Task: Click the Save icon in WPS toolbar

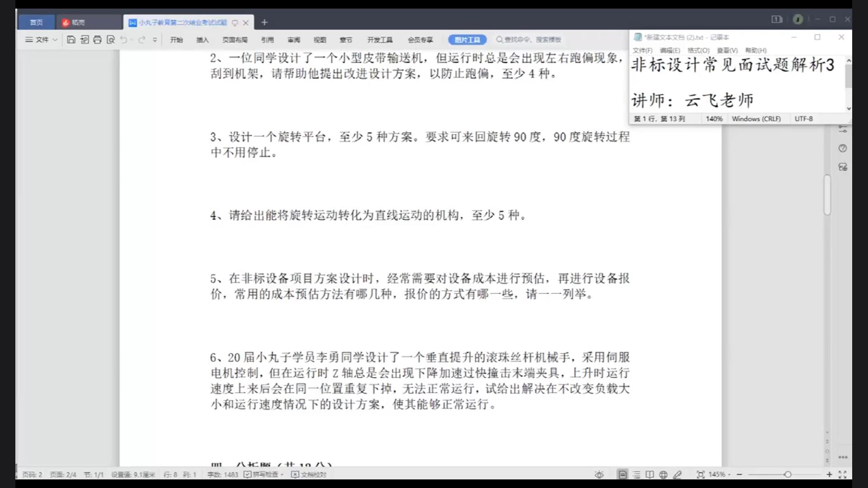Action: click(x=71, y=40)
